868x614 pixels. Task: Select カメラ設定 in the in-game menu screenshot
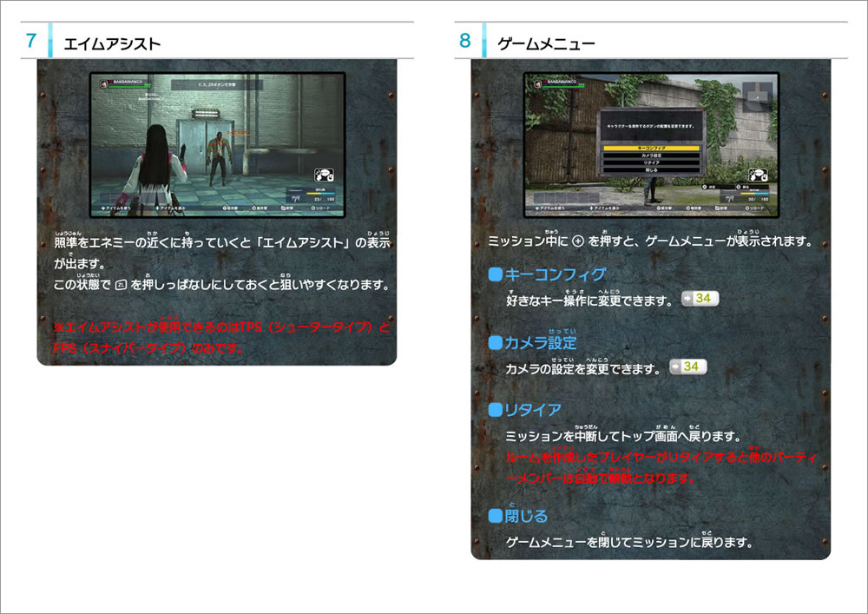tap(652, 155)
